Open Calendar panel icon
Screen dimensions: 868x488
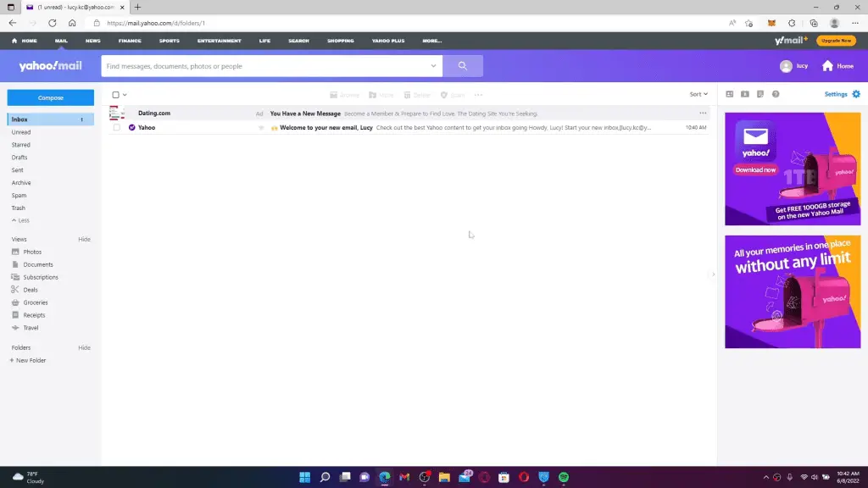tap(745, 94)
